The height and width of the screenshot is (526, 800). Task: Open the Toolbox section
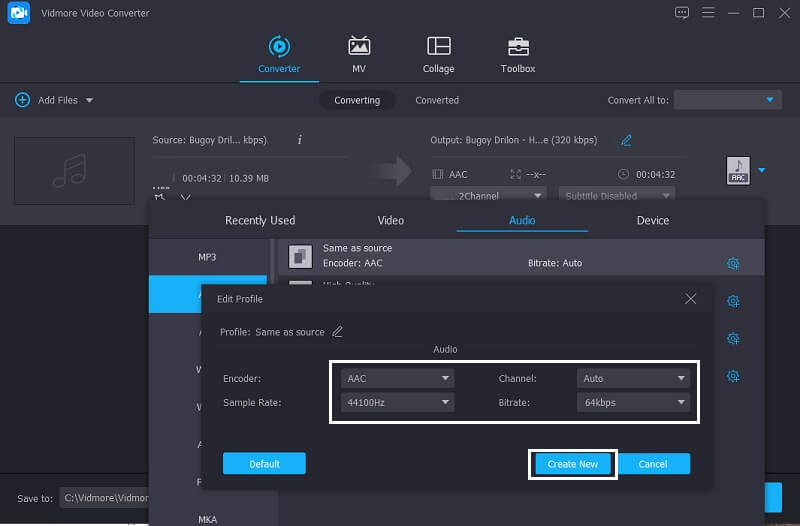(517, 47)
